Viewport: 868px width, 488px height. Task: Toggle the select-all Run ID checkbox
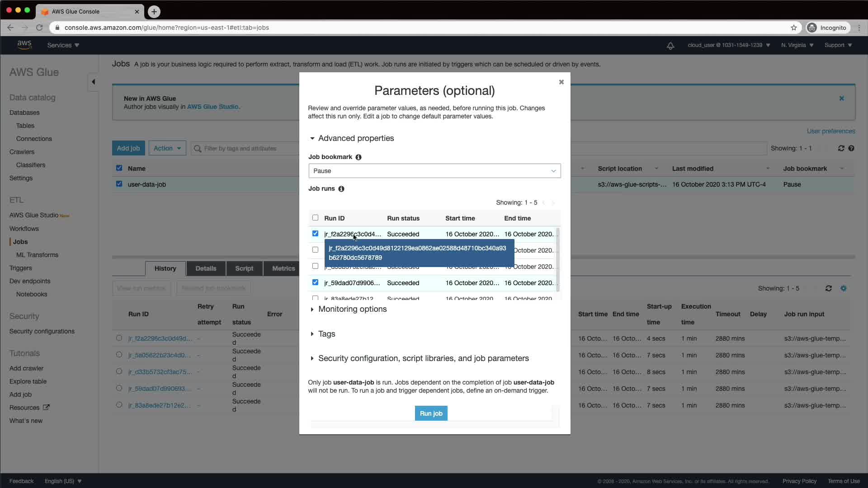(x=315, y=218)
